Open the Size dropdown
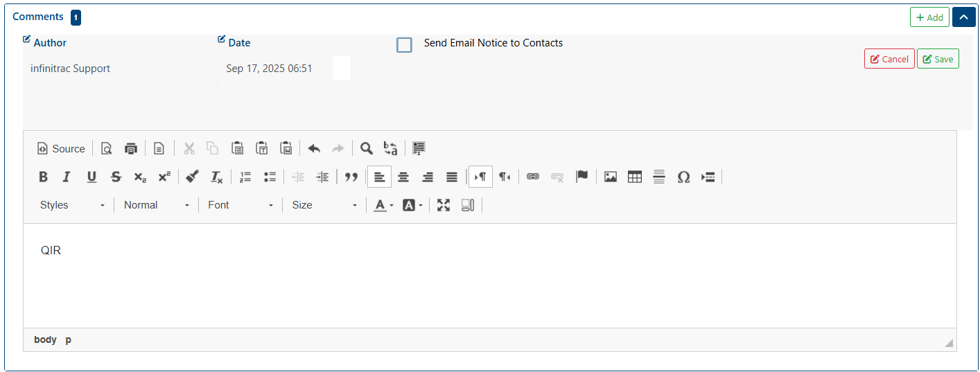Screen dimensions: 980x372 pyautogui.click(x=324, y=205)
